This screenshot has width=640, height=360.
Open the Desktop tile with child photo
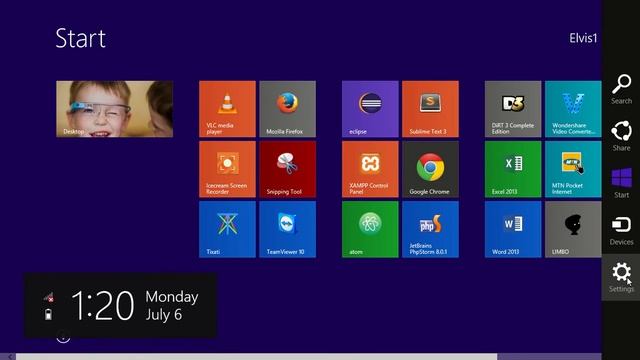(115, 109)
